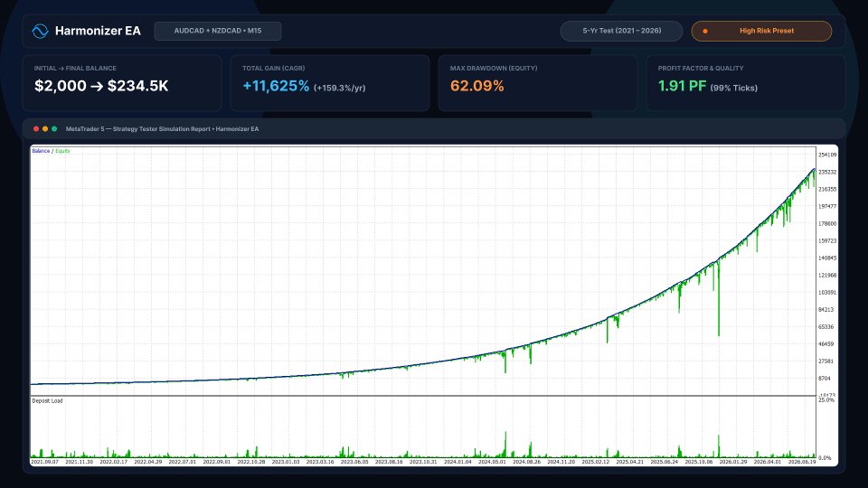The image size is (868, 488).
Task: Click the red window dot in report titlebar
Action: [36, 129]
